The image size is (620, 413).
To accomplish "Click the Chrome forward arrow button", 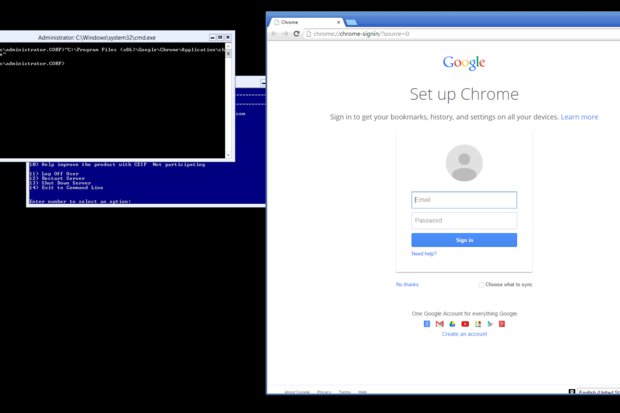I will (284, 34).
